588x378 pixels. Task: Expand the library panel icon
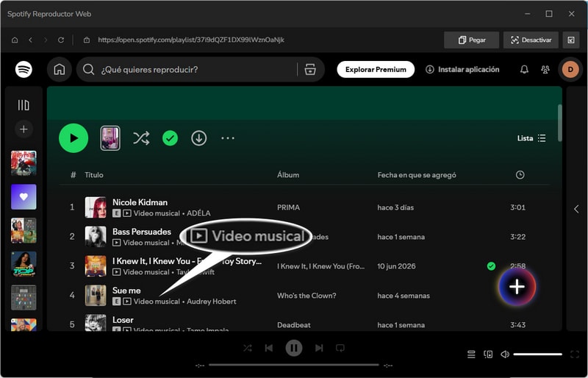[x=24, y=105]
